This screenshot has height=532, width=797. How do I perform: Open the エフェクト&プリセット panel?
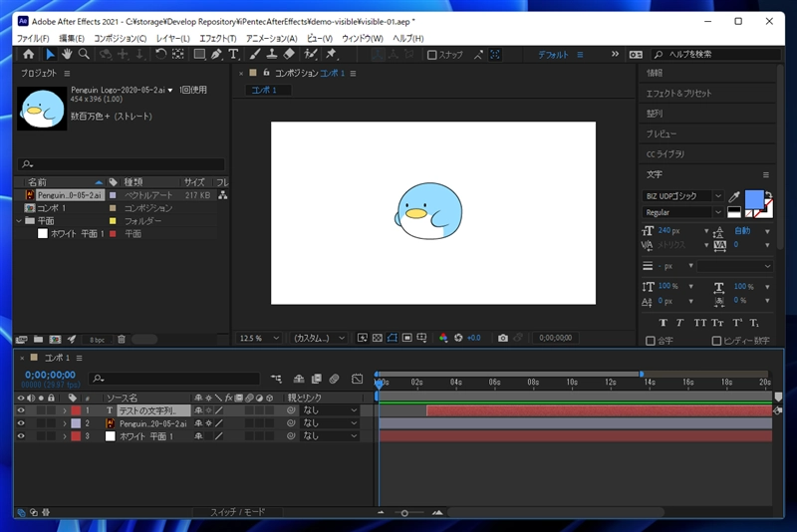(x=678, y=94)
